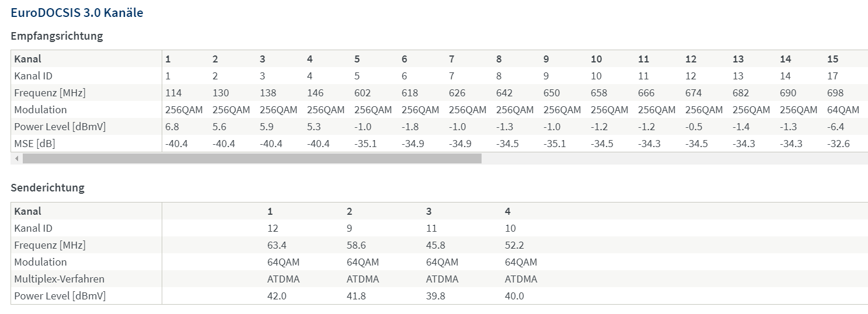Click the 602 frequency value of channel 5

(x=362, y=93)
